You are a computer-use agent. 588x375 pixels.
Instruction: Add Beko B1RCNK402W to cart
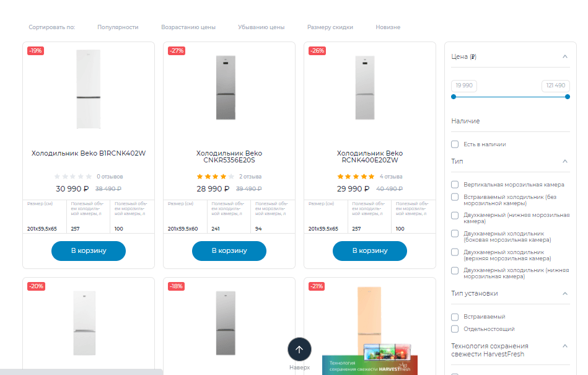(89, 251)
